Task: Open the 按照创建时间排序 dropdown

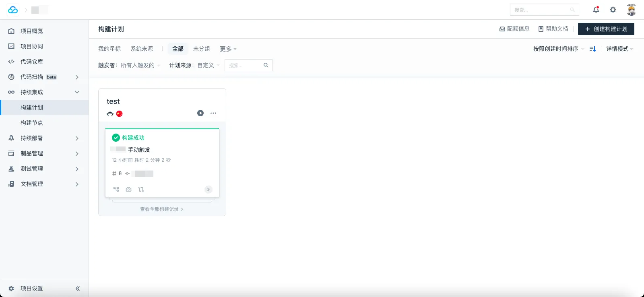Action: 559,49
